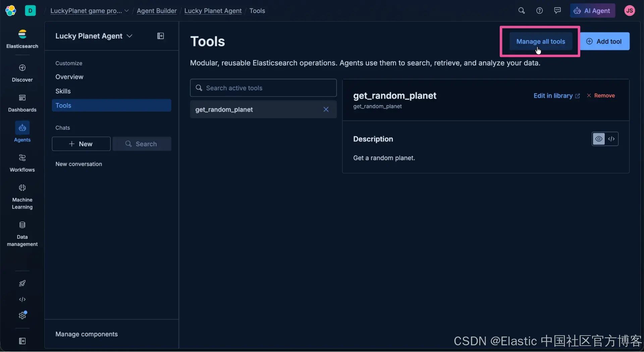Search chats button
Viewport: 644px width, 352px height.
coord(142,144)
